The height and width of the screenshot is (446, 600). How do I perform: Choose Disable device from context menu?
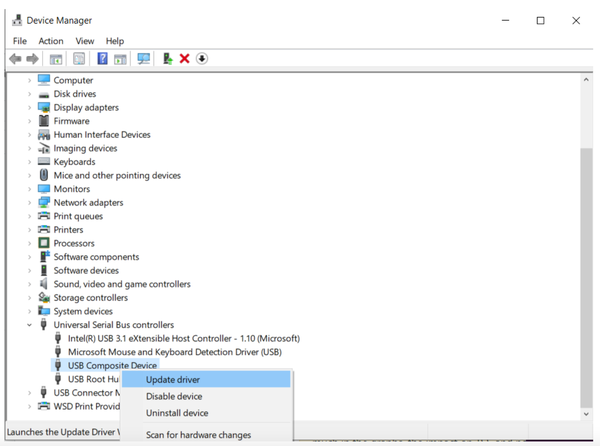pos(206,396)
